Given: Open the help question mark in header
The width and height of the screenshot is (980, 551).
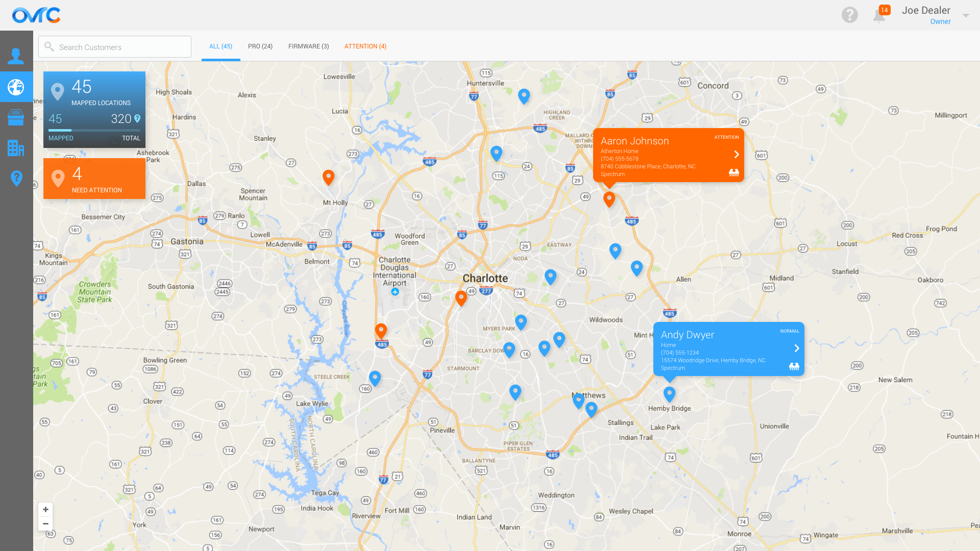Looking at the screenshot, I should point(849,15).
